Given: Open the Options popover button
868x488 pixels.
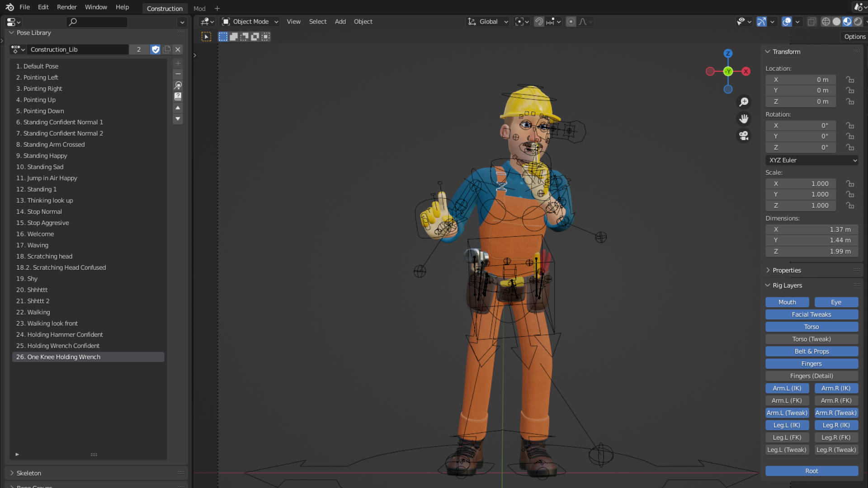Looking at the screenshot, I should click(854, 37).
